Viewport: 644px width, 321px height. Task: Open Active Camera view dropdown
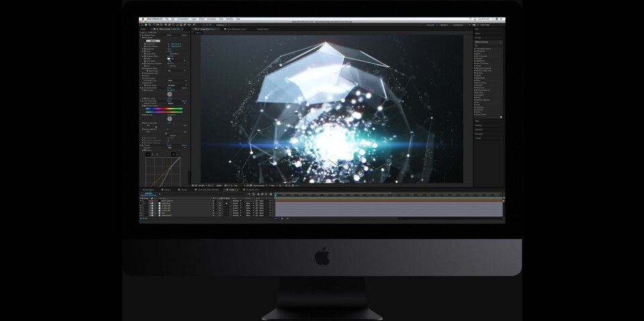tap(260, 185)
